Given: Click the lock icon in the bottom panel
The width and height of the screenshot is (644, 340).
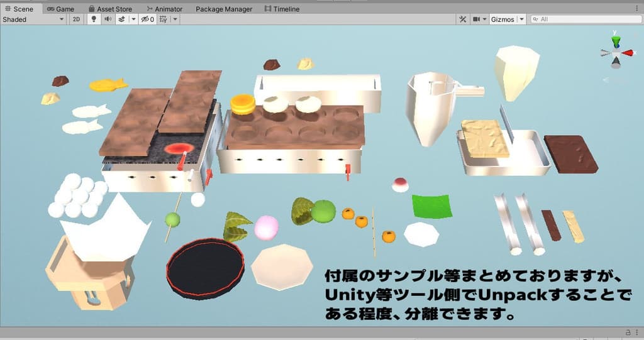Looking at the screenshot, I should tap(628, 332).
